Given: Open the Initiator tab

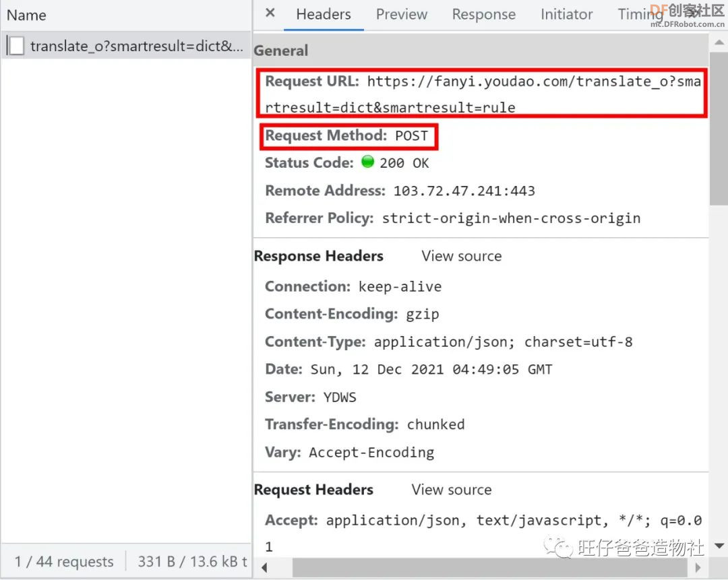Looking at the screenshot, I should [x=566, y=14].
